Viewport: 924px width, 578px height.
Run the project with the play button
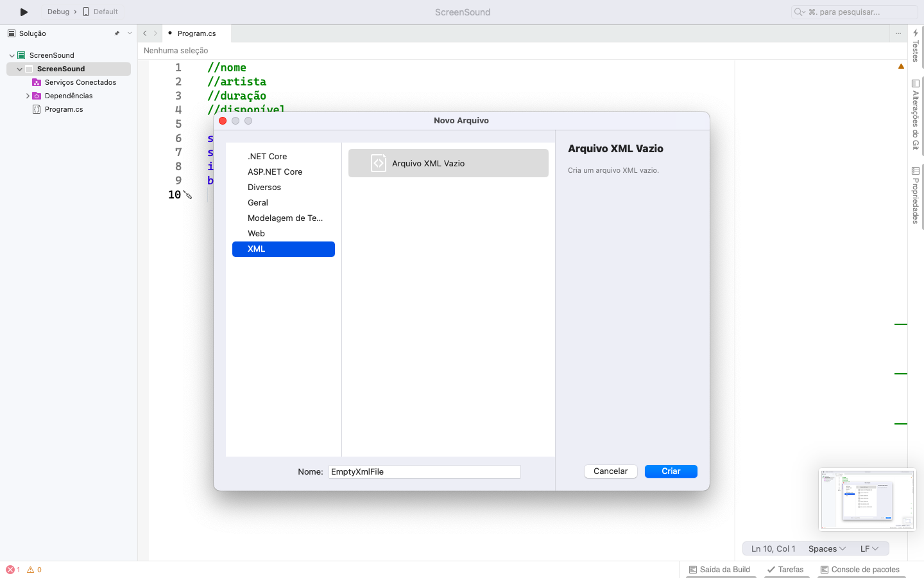click(24, 12)
